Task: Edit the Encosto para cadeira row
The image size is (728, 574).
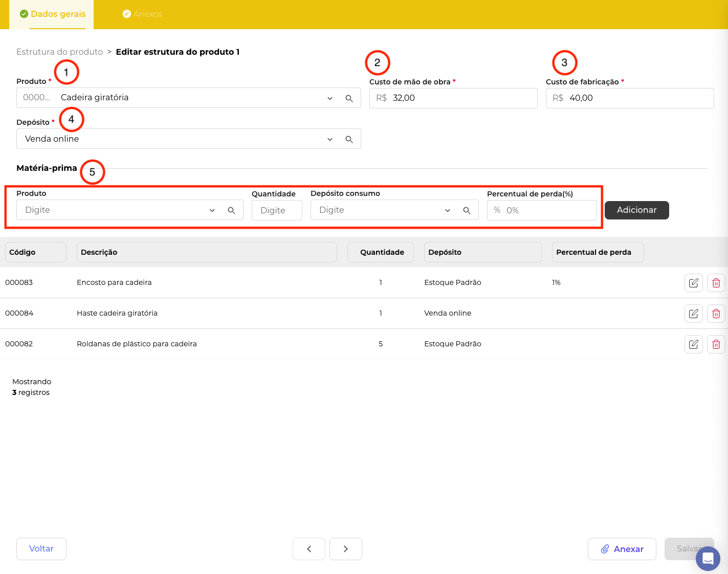Action: [x=693, y=283]
